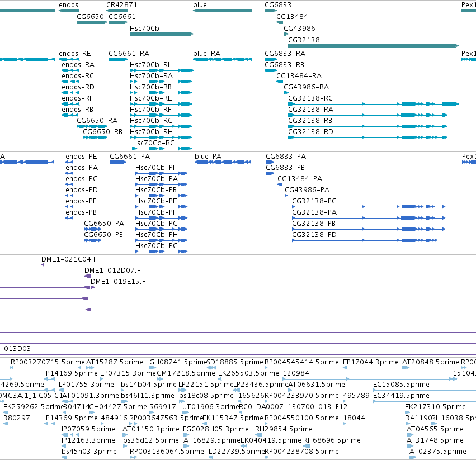Click protein CG6650-PA
Viewport: 476px width, 460px height.
104,224
